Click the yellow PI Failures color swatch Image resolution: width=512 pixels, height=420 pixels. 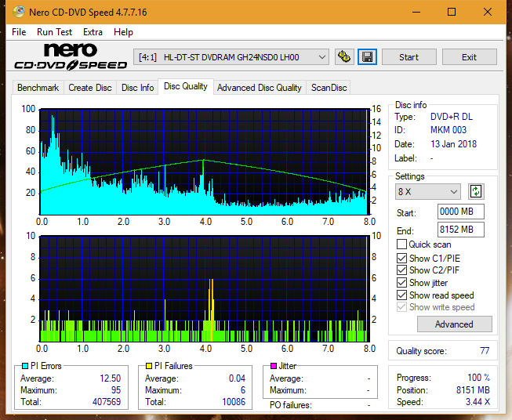(x=149, y=366)
